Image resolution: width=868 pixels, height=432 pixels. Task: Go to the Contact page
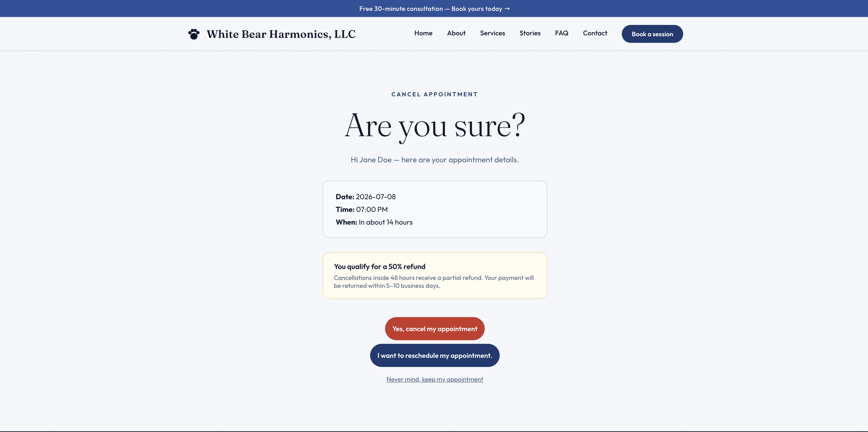pos(595,33)
